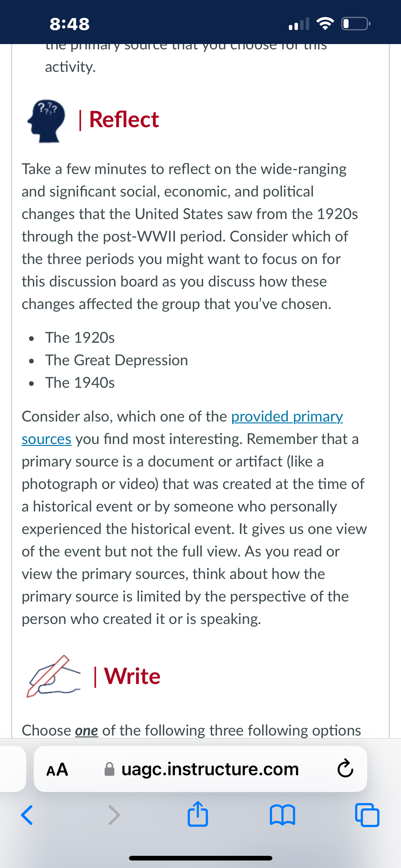Viewport: 401px width, 868px height.
Task: Select 'The 1940s' bullet item
Action: (x=80, y=383)
